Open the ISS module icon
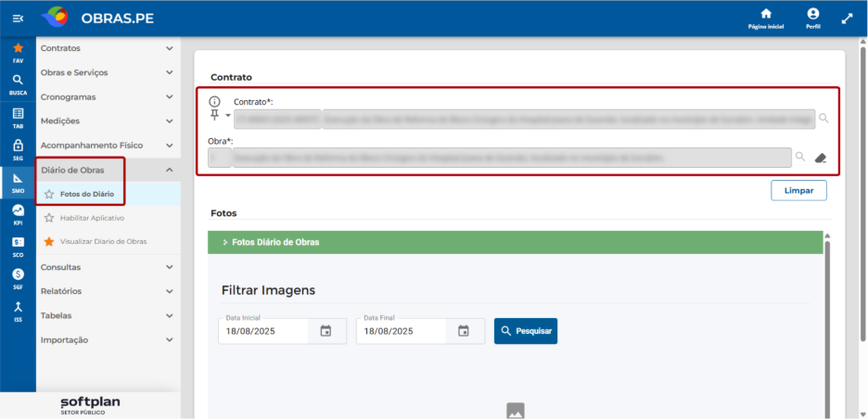Image resolution: width=868 pixels, height=420 pixels. pyautogui.click(x=18, y=311)
